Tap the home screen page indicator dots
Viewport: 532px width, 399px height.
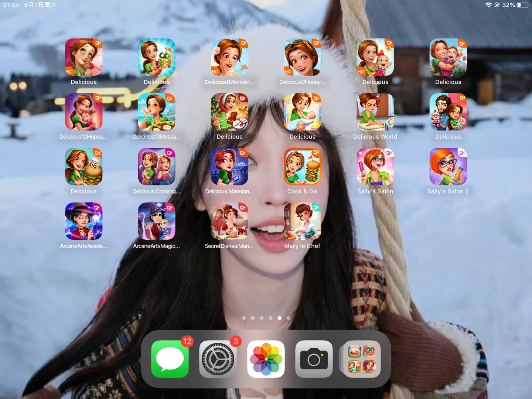click(266, 318)
